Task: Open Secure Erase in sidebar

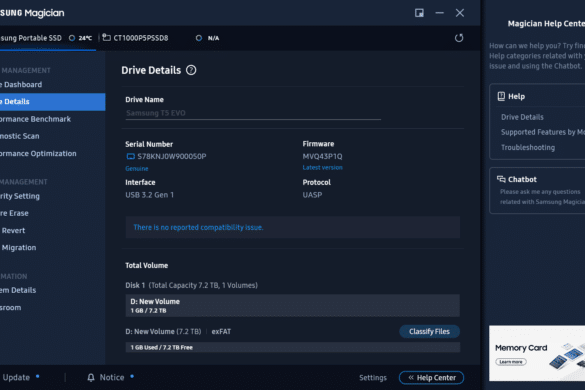Action: pos(14,213)
